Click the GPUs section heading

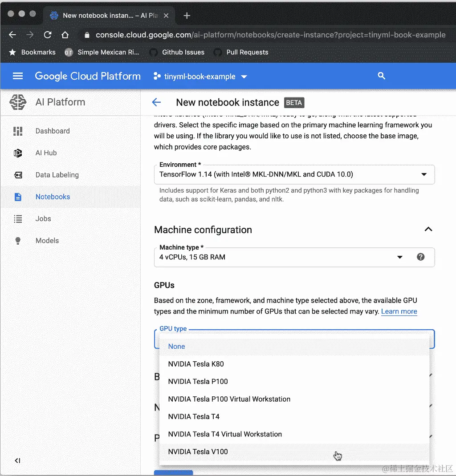click(164, 285)
